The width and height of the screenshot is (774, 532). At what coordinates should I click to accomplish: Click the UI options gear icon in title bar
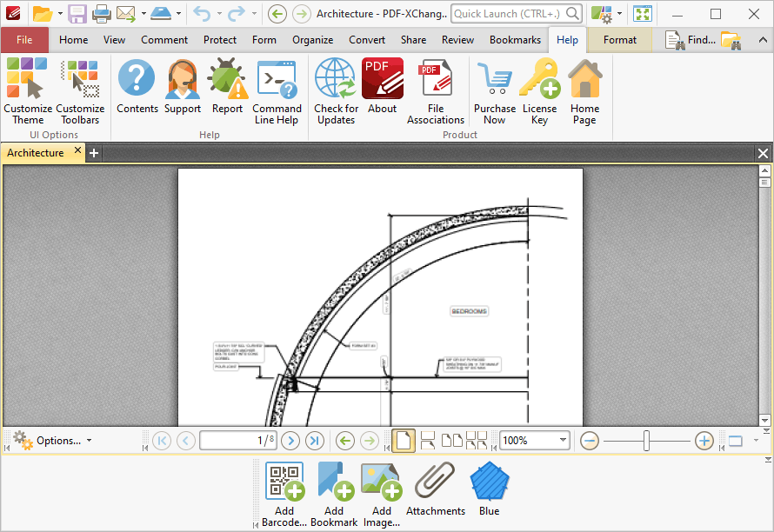pyautogui.click(x=601, y=14)
